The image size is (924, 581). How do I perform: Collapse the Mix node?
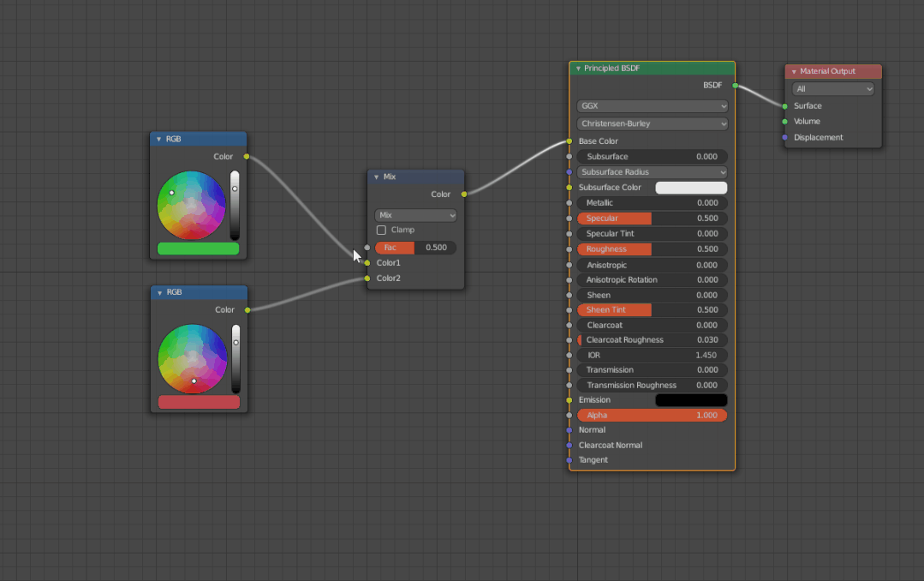376,177
